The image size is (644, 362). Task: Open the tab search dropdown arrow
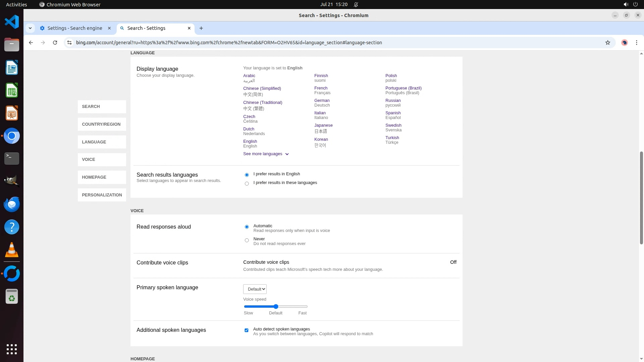(30, 28)
